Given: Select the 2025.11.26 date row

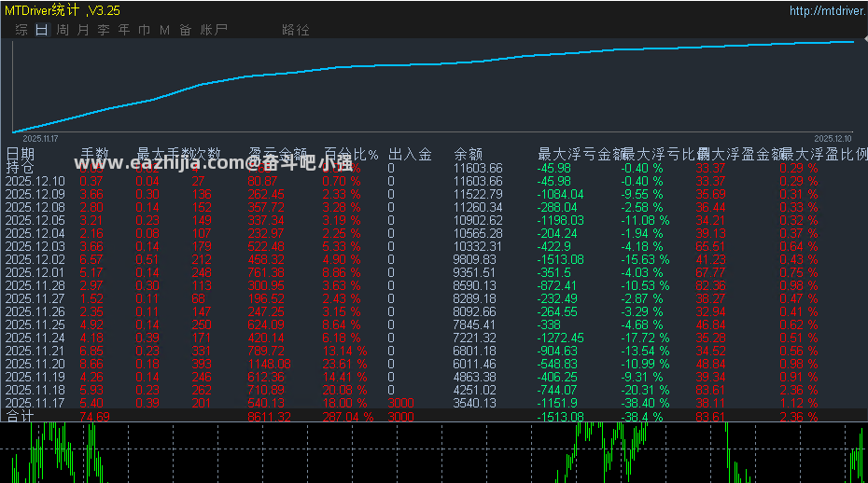Looking at the screenshot, I should pyautogui.click(x=35, y=311).
